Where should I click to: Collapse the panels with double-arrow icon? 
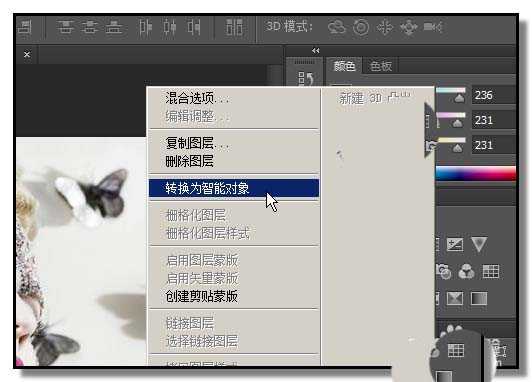tap(316, 51)
